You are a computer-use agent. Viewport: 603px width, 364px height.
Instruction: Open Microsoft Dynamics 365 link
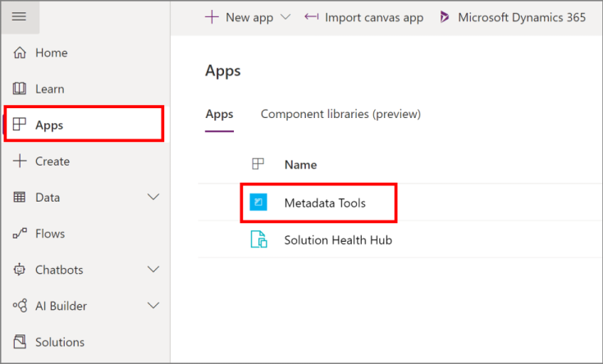pos(513,17)
